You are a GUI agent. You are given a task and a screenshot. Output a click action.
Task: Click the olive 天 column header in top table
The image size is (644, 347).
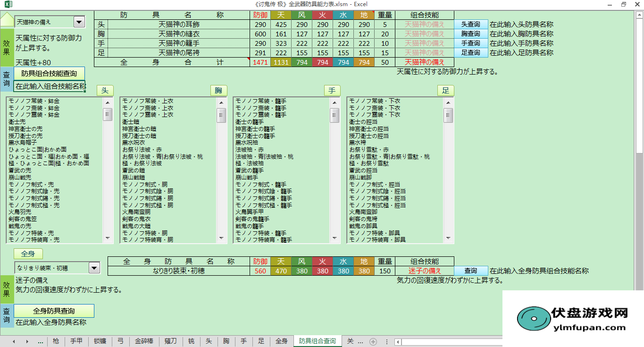[281, 15]
